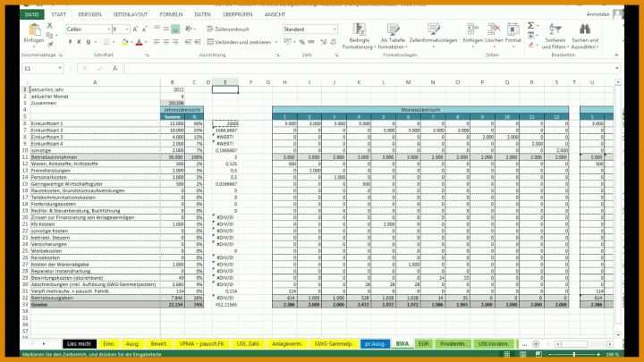Click the Page Layout view status icon

click(x=523, y=354)
